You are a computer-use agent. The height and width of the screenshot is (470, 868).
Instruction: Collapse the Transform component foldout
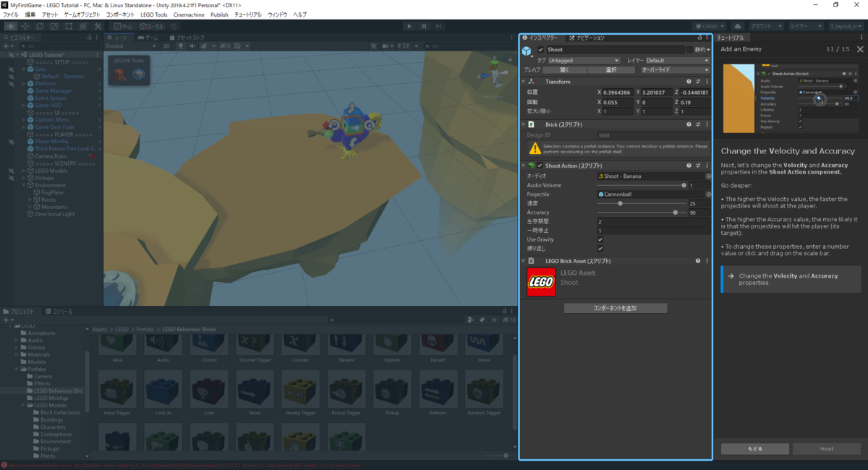tap(523, 82)
